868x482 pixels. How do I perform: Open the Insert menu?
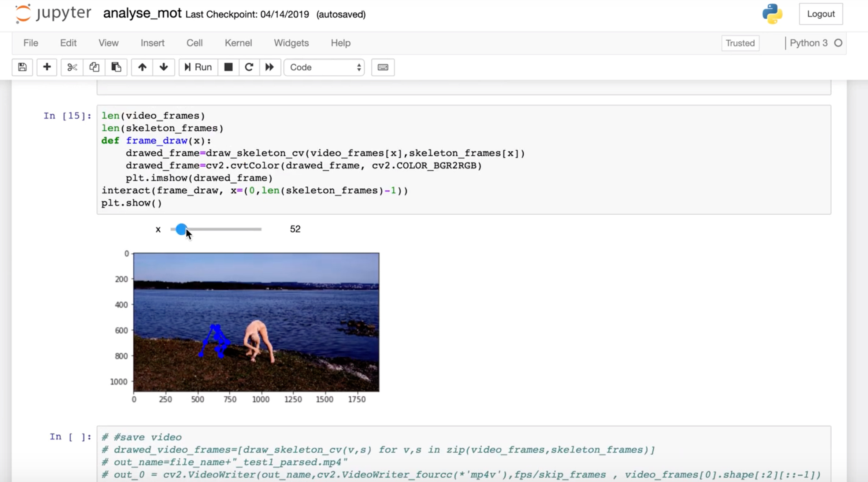(152, 43)
